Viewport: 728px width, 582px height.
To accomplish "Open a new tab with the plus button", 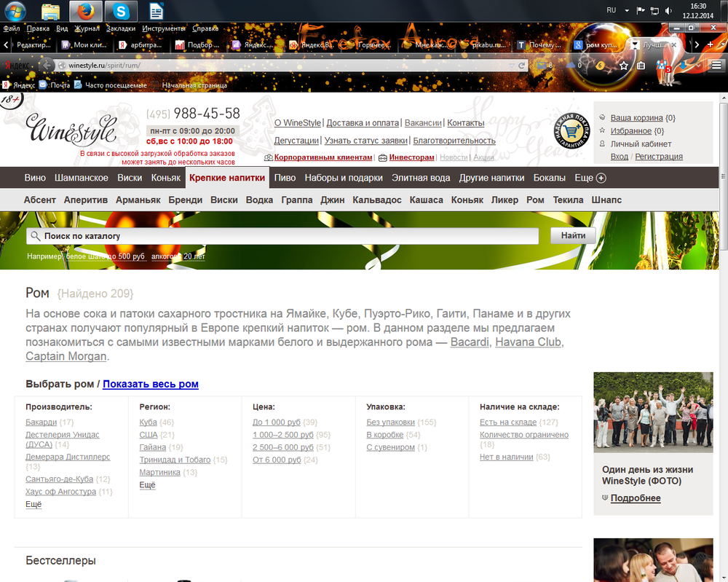I will (710, 44).
